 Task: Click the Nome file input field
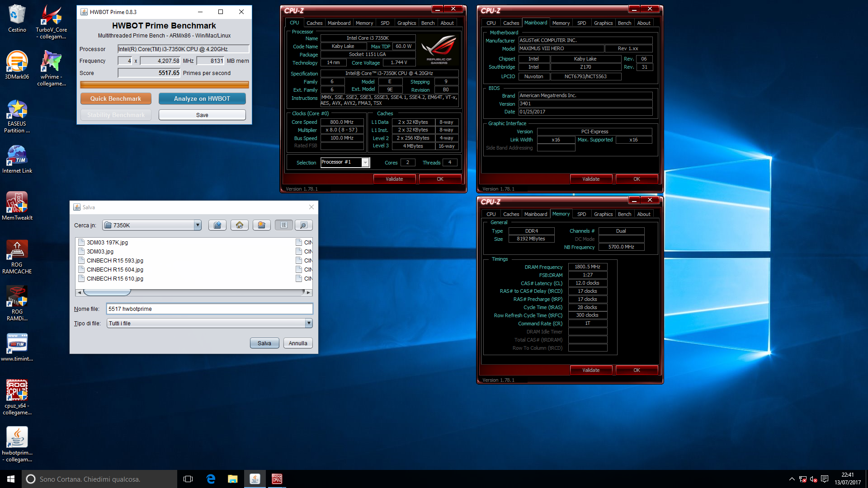pos(209,309)
